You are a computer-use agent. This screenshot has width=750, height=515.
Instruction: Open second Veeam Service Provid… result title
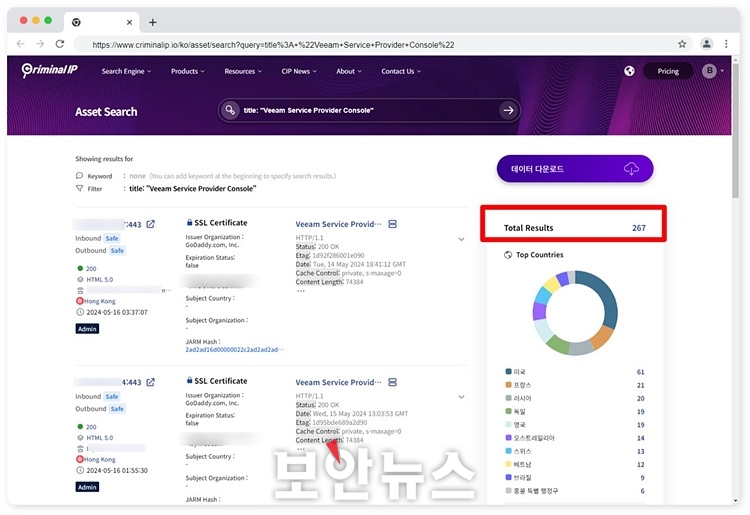(x=338, y=382)
